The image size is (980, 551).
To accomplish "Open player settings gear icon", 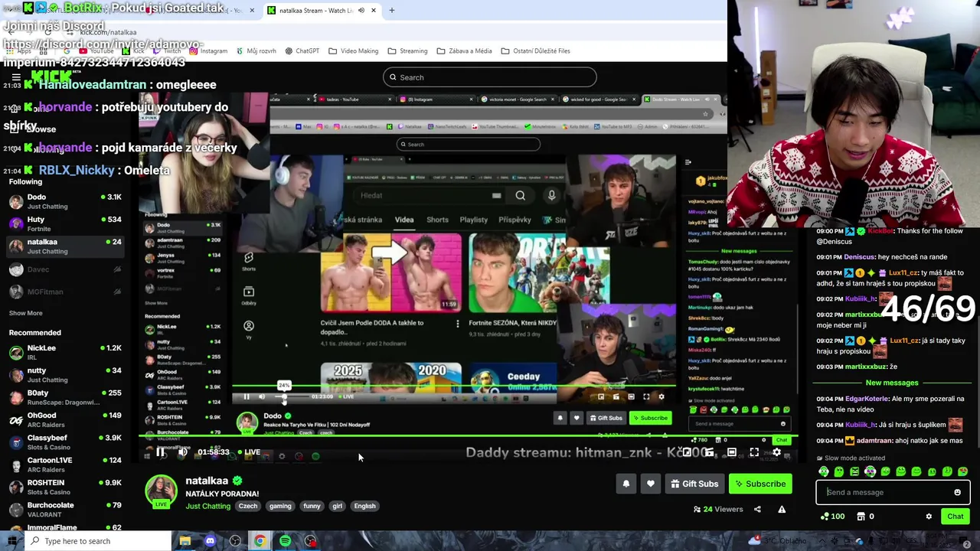I will (x=776, y=452).
